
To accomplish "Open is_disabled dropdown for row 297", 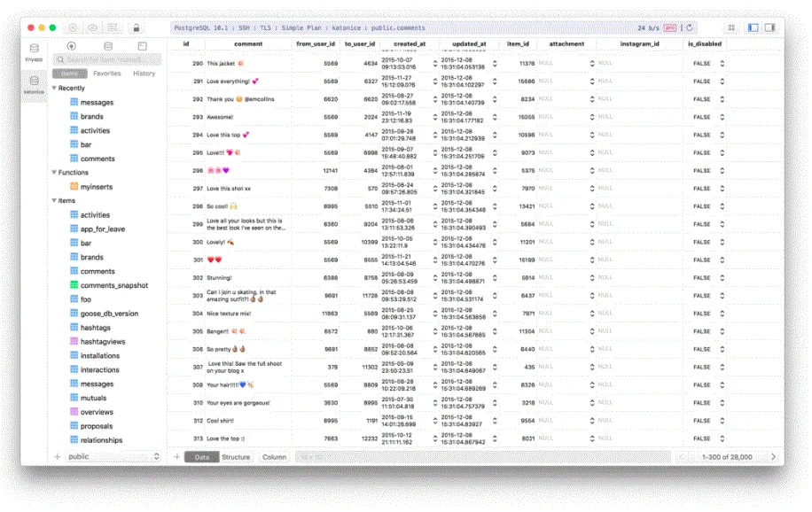I will click(722, 189).
